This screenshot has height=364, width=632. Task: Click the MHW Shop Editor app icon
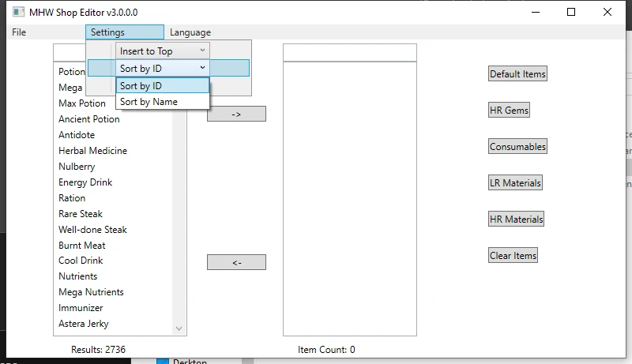tap(17, 12)
